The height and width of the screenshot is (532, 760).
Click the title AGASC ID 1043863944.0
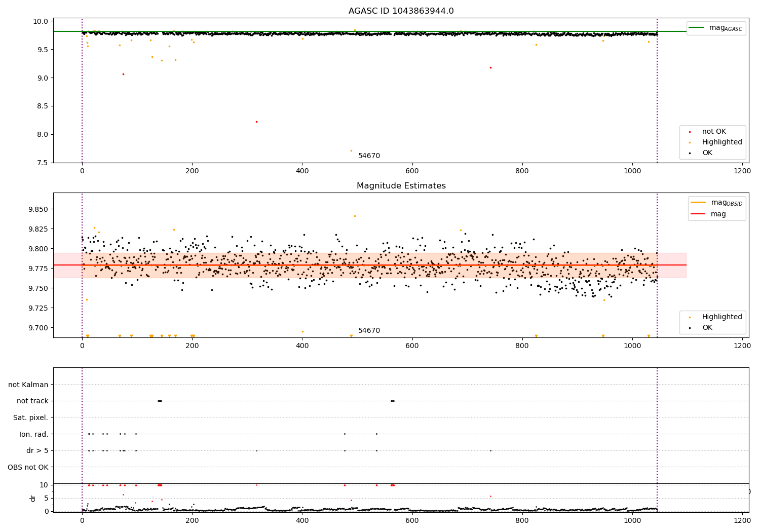pos(401,11)
